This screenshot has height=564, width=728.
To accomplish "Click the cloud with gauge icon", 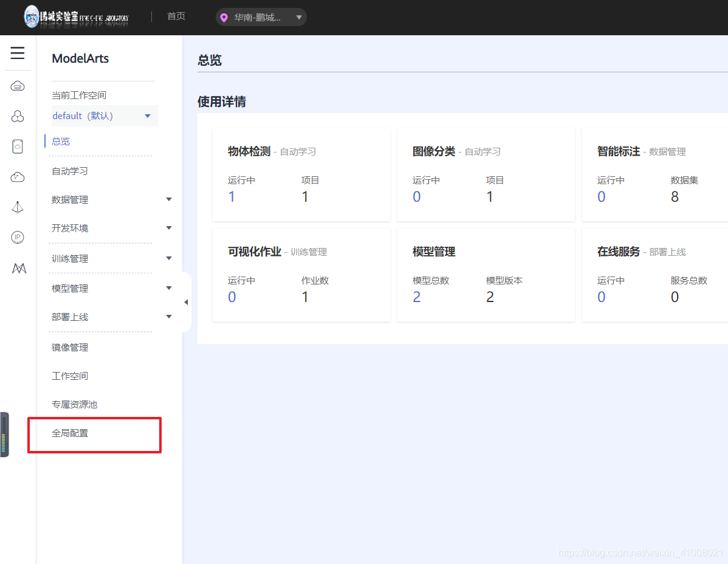I will tap(18, 177).
